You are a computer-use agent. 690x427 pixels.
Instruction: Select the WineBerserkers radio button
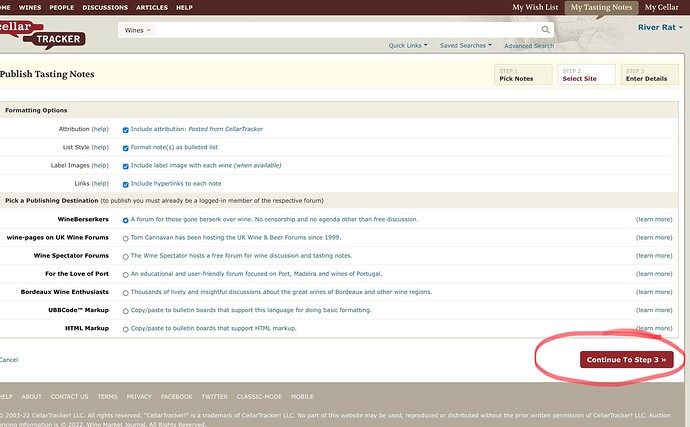125,220
